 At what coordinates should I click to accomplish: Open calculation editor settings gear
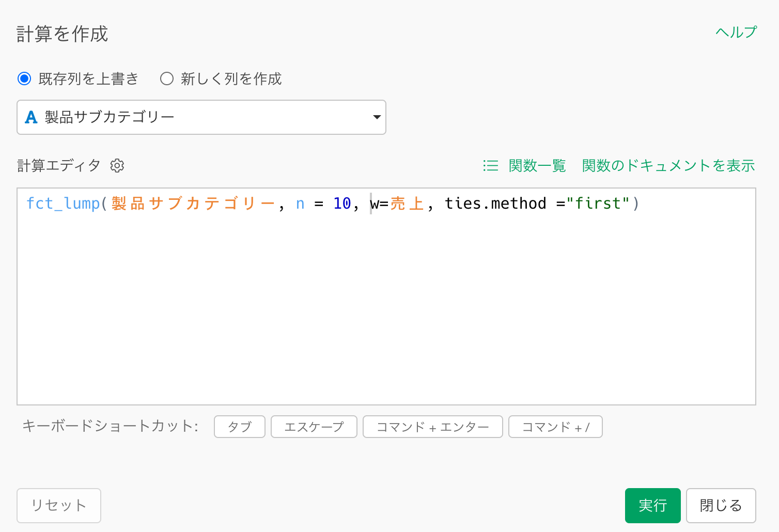(117, 166)
